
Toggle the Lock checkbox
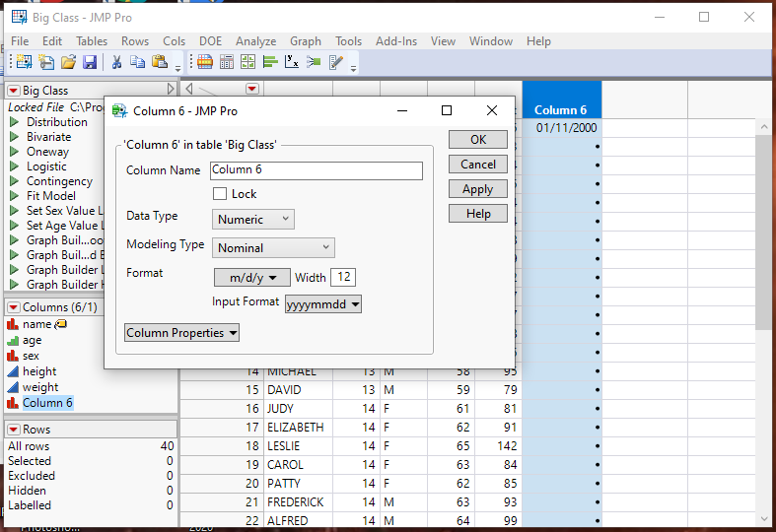coord(220,194)
